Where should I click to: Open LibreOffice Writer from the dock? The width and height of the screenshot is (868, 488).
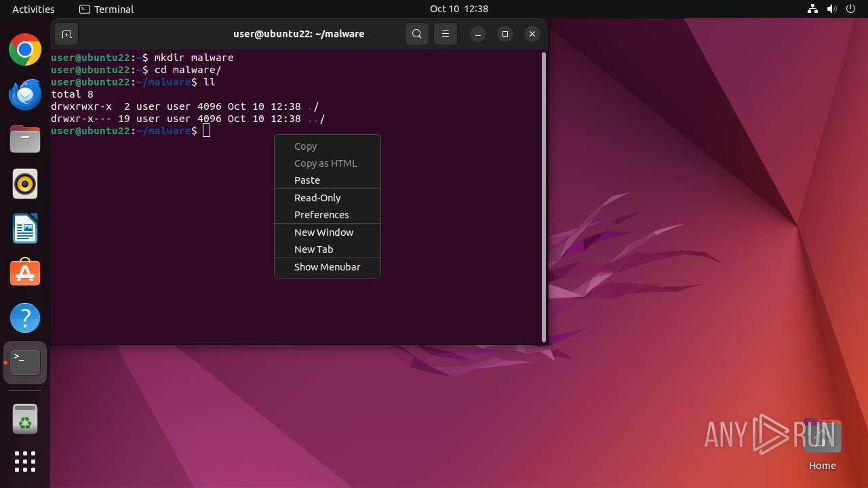[x=25, y=228]
